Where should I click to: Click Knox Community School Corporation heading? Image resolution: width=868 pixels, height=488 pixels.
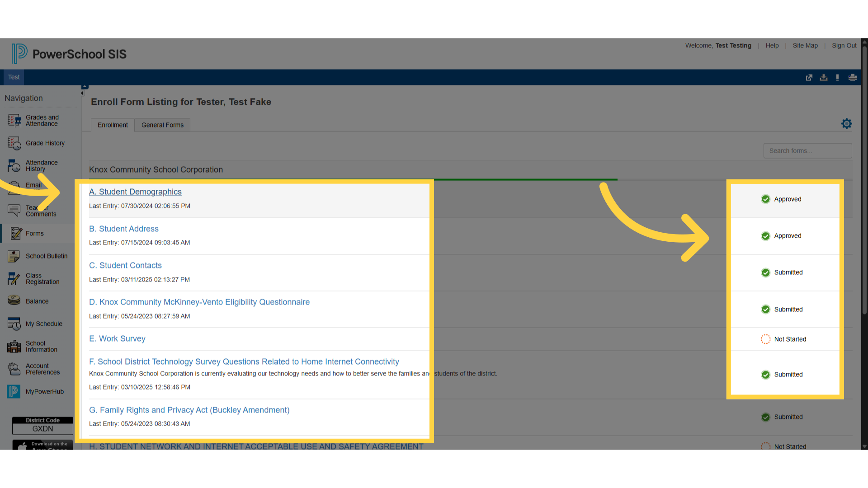156,170
